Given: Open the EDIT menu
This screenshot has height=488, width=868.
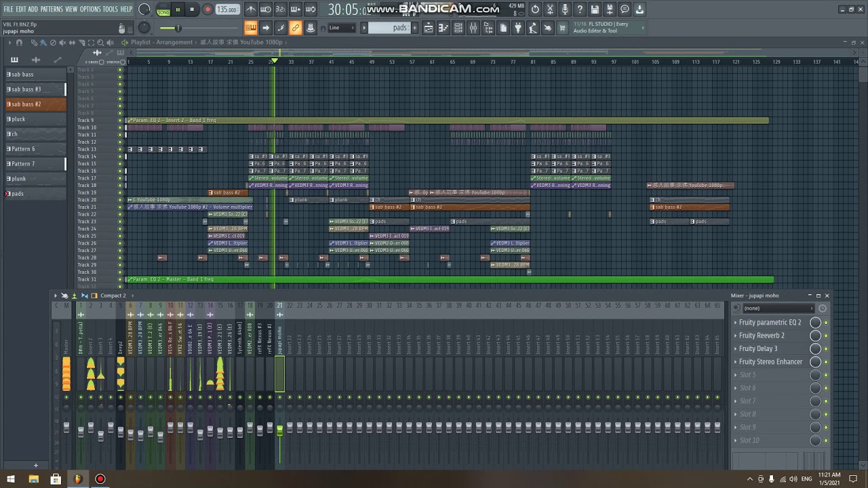Looking at the screenshot, I should pos(21,9).
